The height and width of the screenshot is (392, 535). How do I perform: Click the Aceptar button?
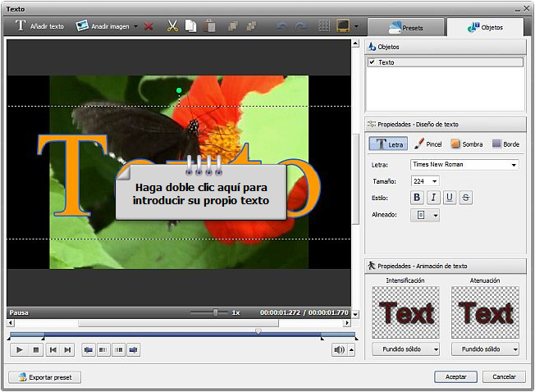455,377
